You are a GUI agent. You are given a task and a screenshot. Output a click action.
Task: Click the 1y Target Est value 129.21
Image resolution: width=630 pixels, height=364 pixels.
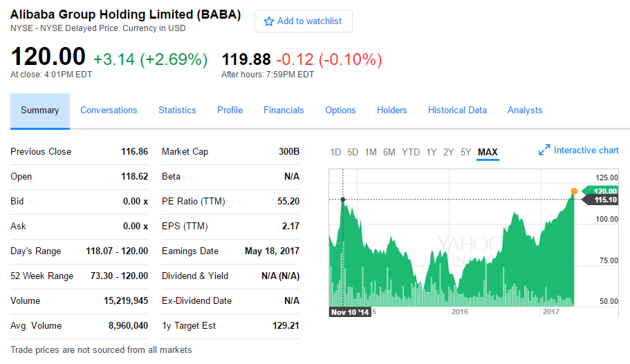coord(286,326)
